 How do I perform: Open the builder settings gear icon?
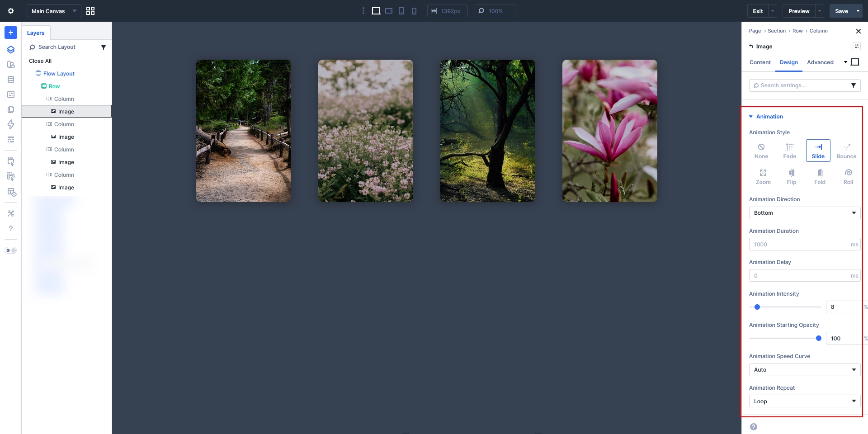pos(11,11)
